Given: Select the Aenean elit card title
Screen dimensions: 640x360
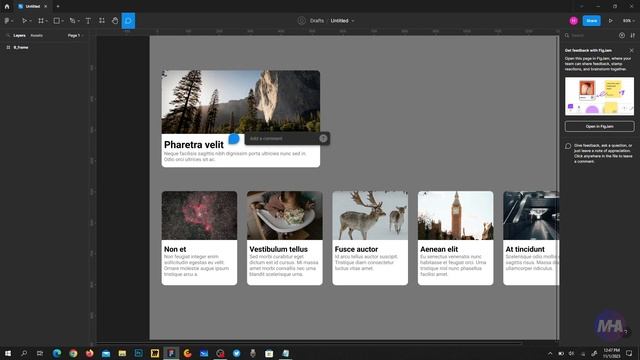Looking at the screenshot, I should (439, 249).
